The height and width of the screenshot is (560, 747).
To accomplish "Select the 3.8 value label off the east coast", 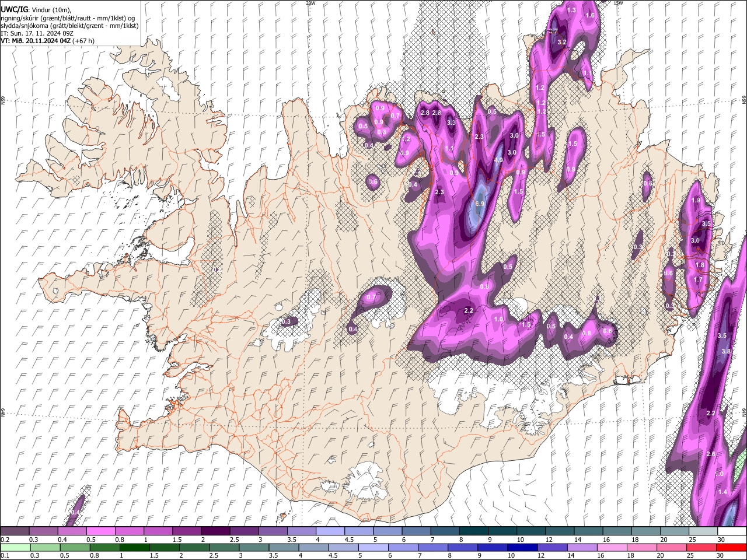I will pos(726,351).
